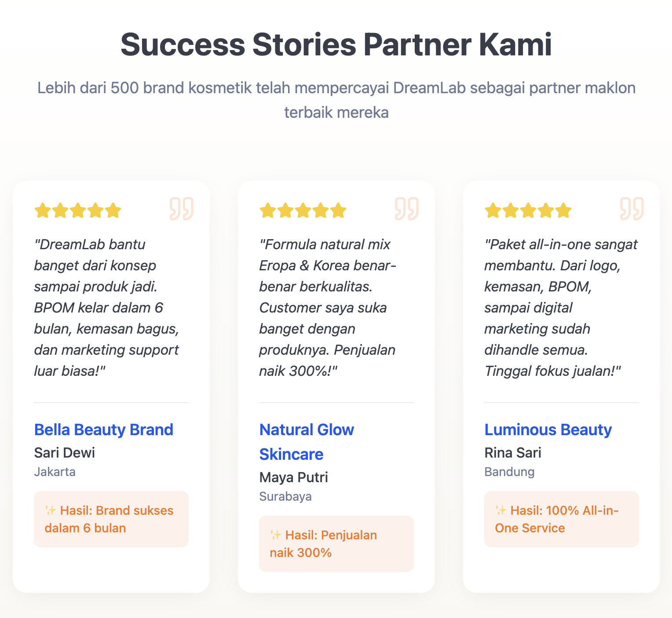The image size is (672, 618).
Task: Click the name Maya Putri
Action: pos(294,477)
